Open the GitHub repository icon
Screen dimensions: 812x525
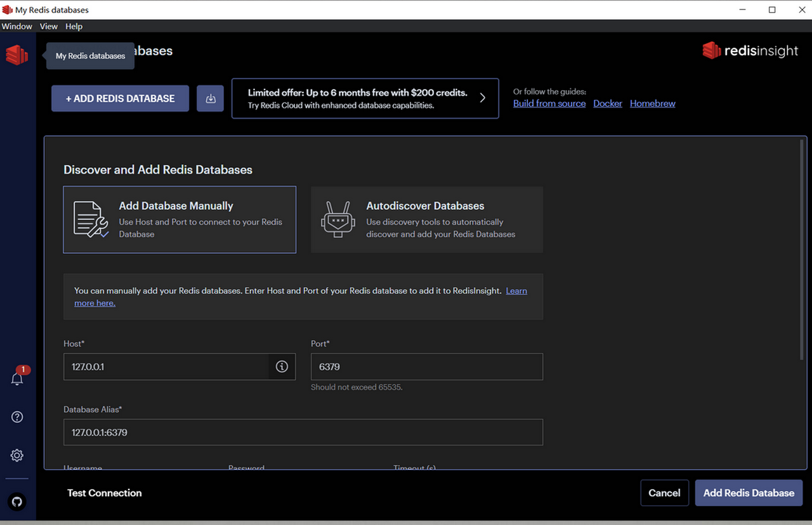click(17, 502)
